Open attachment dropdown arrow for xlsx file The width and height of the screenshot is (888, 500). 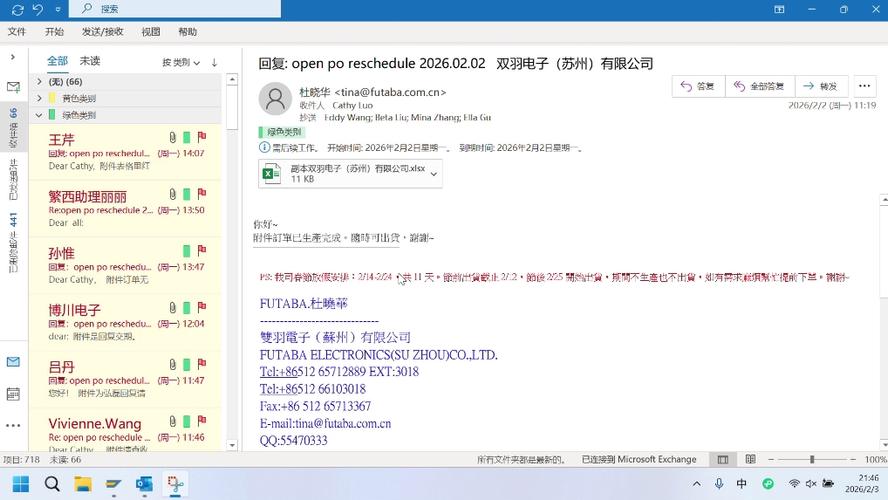[434, 174]
